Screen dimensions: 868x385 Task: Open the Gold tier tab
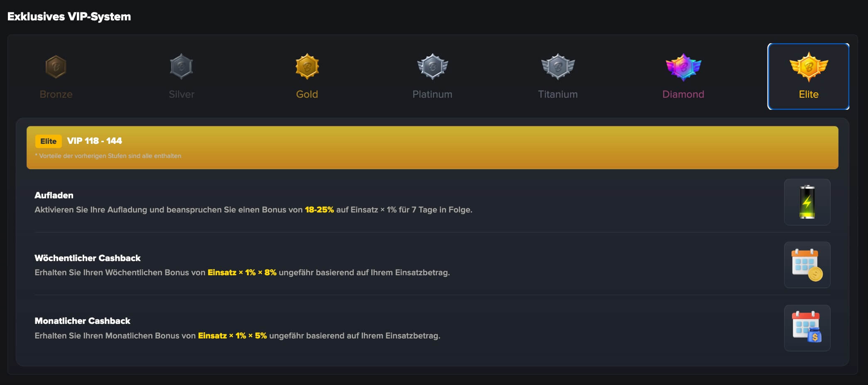pos(307,94)
